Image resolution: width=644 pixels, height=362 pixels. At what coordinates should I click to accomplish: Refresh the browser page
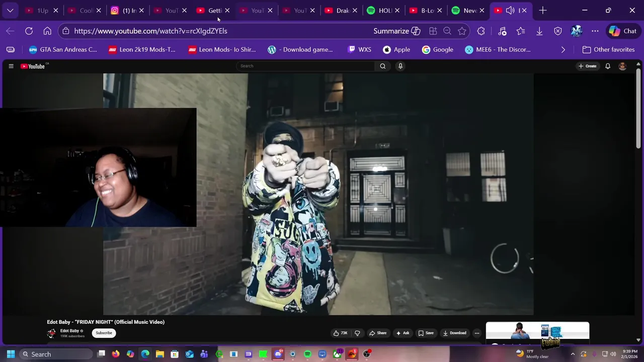pyautogui.click(x=29, y=31)
